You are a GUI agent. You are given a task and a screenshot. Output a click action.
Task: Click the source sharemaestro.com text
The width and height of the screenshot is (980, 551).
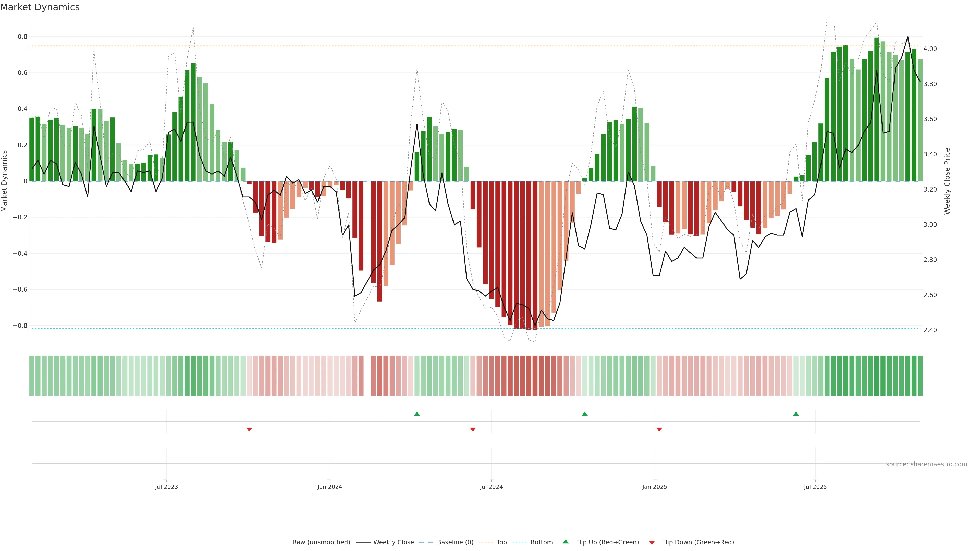tap(926, 464)
